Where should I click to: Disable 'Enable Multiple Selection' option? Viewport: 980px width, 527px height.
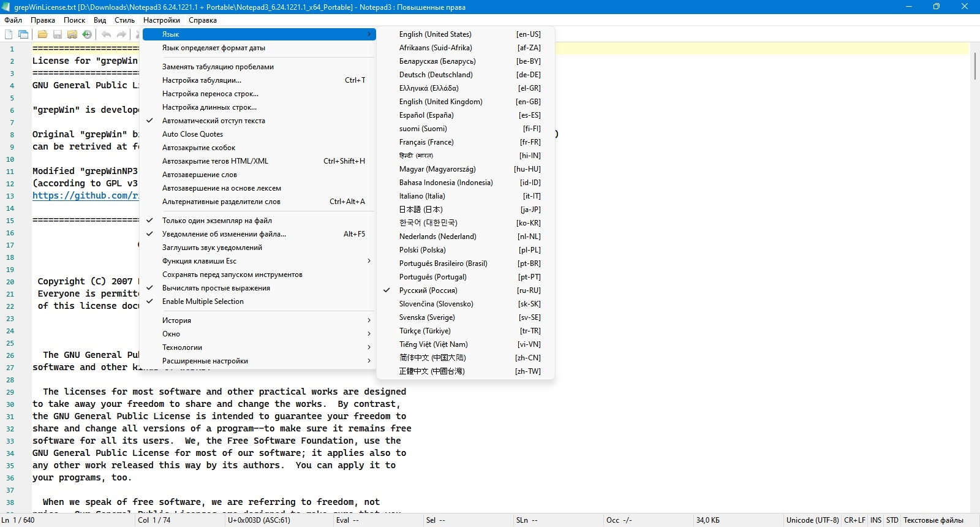(258, 301)
